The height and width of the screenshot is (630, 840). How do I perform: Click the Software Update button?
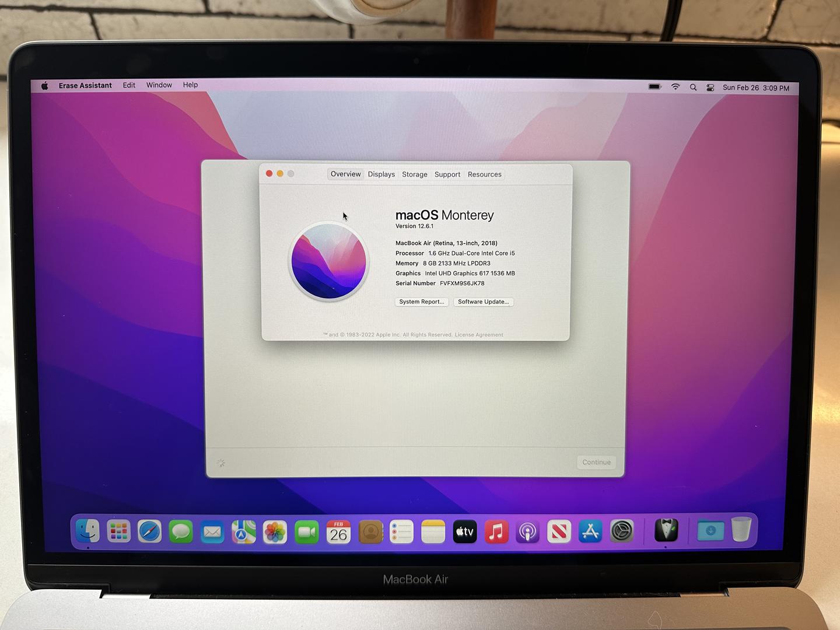(x=484, y=302)
